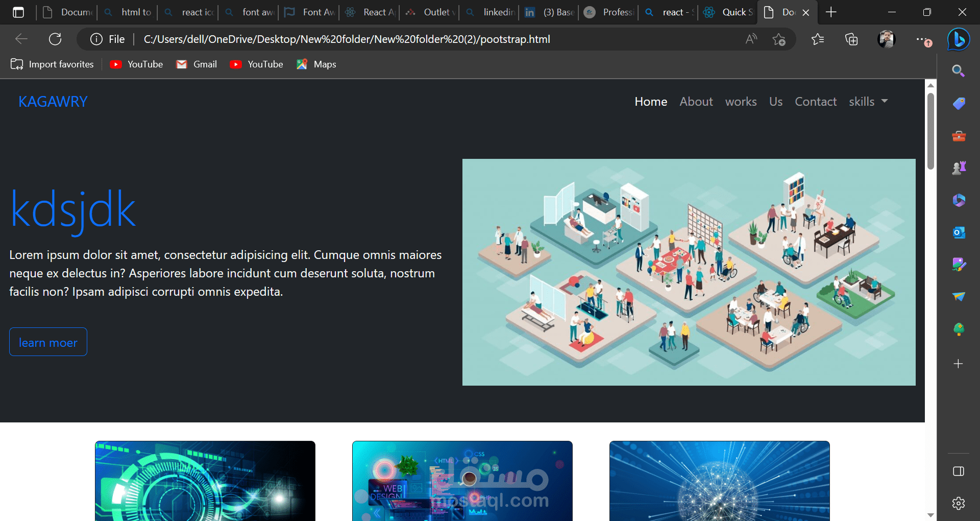Switch to the react icons search tab

[x=189, y=12]
